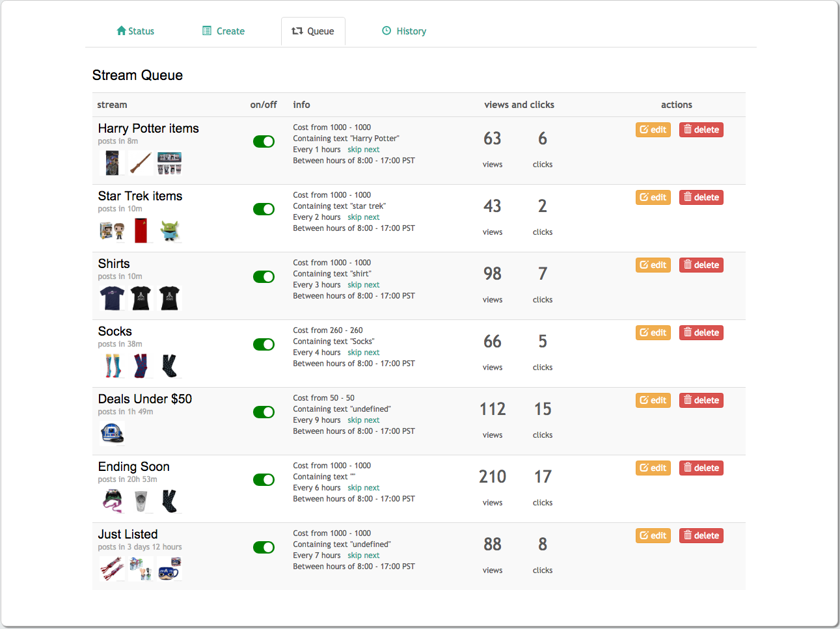Viewport: 840px width, 629px height.
Task: Switch to the Create tab
Action: coord(224,31)
